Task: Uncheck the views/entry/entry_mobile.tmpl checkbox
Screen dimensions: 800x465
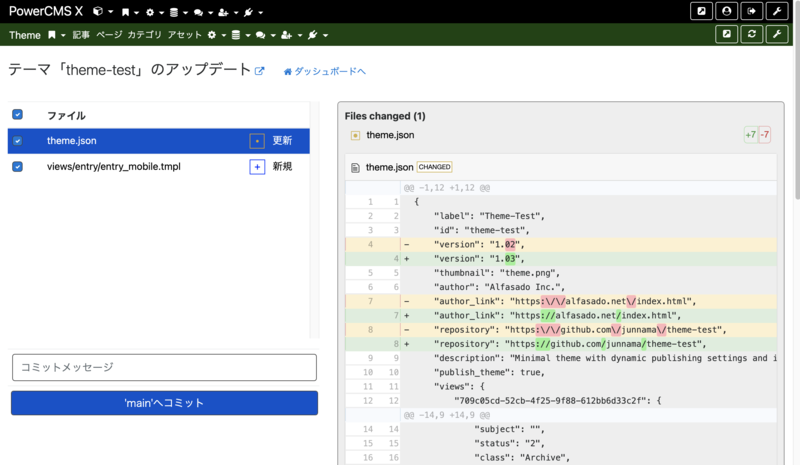Action: [17, 166]
